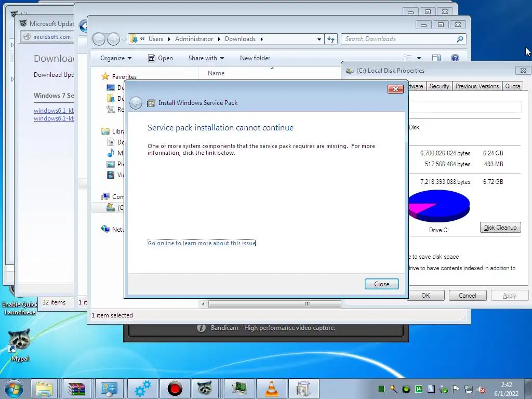Run Disk Cleanup for Drive C
This screenshot has height=399, width=532.
(x=500, y=228)
